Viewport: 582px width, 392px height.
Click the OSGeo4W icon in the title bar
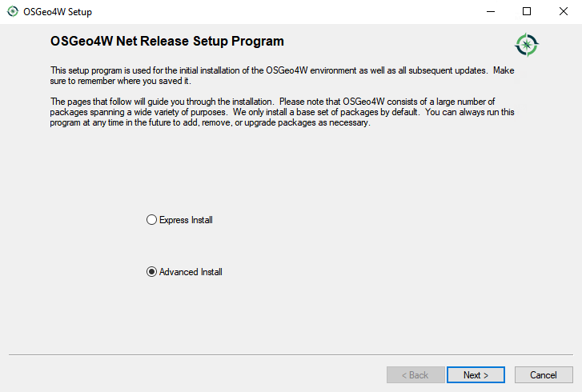tap(12, 11)
